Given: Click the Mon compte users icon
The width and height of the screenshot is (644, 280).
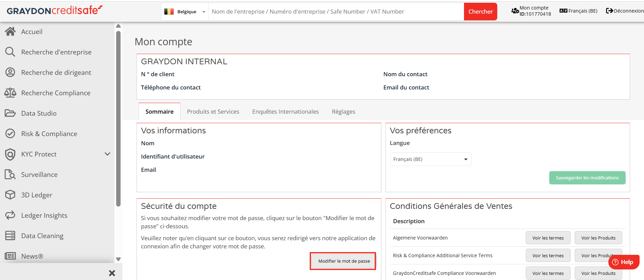Looking at the screenshot, I should click(515, 11).
